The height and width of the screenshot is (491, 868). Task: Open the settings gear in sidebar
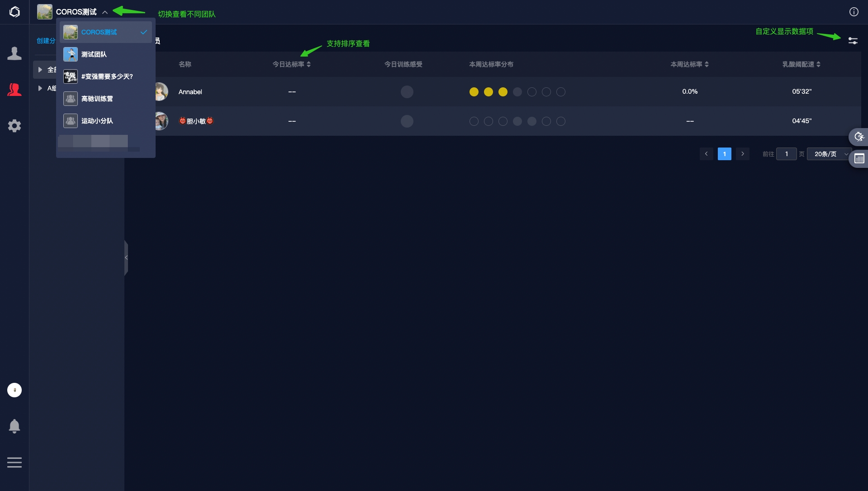pyautogui.click(x=14, y=126)
